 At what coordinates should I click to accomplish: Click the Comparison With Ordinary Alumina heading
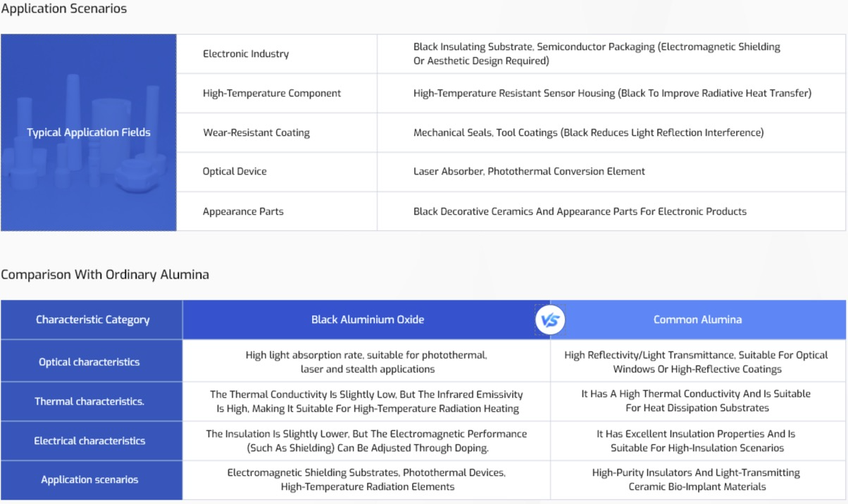tap(105, 275)
